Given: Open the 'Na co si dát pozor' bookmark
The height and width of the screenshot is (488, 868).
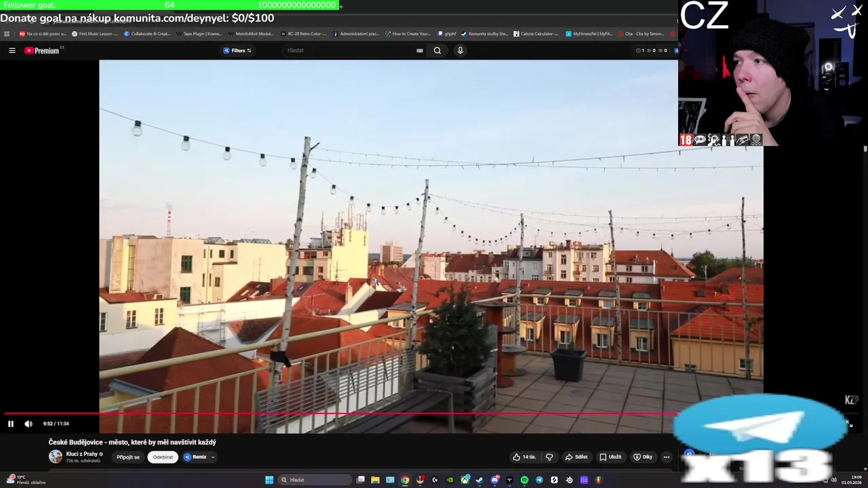Looking at the screenshot, I should tap(43, 34).
